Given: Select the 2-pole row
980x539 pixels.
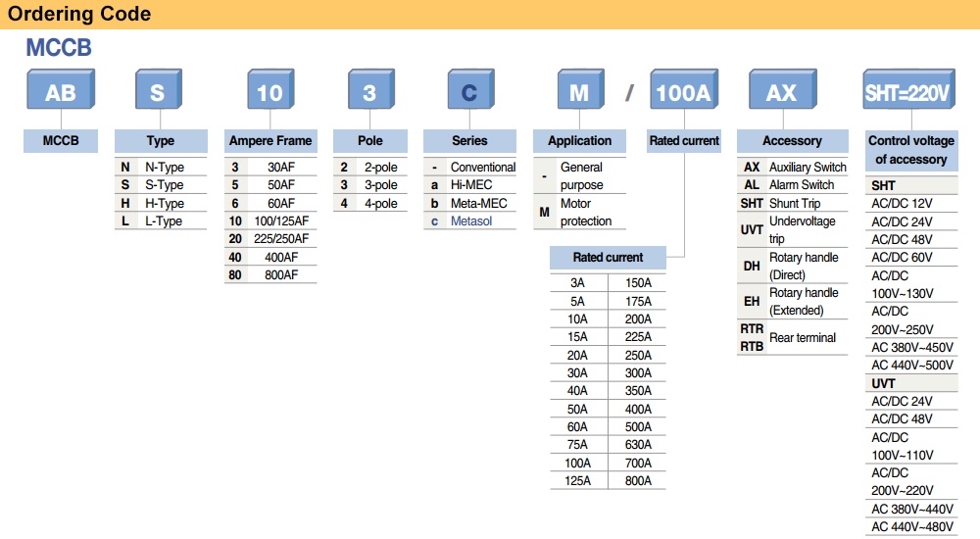Looking at the screenshot, I should point(370,167).
